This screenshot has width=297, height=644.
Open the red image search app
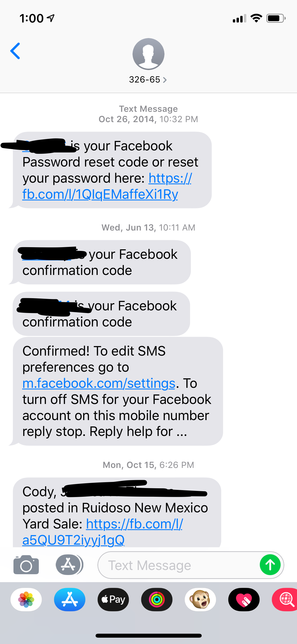tap(285, 600)
